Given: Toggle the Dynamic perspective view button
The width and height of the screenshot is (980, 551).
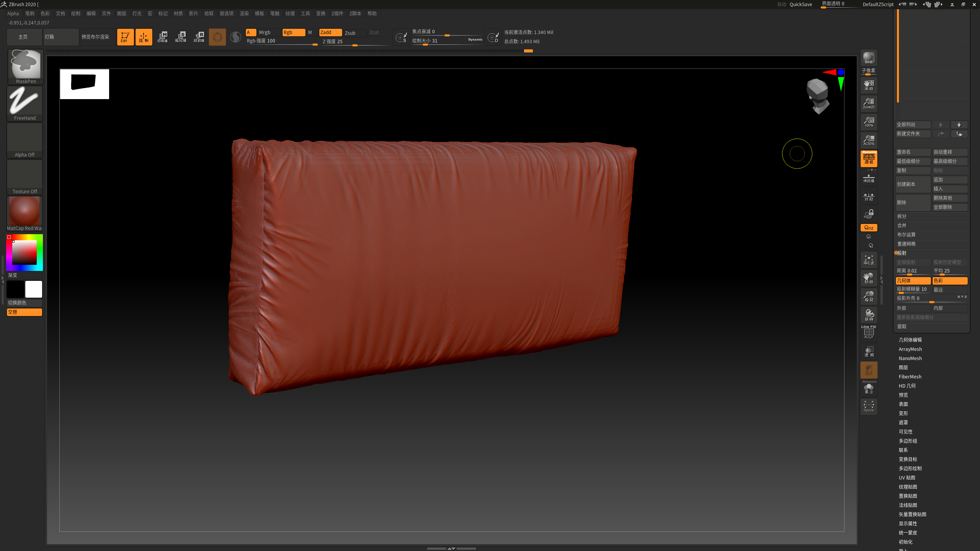Looking at the screenshot, I should pyautogui.click(x=869, y=158).
